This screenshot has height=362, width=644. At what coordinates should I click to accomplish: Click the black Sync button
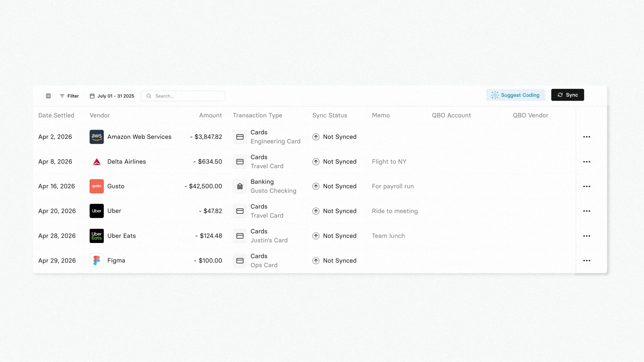(568, 95)
